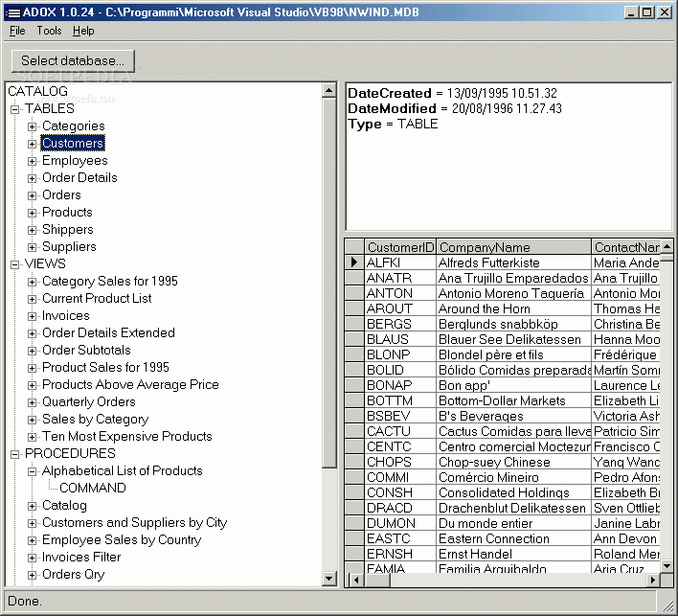Select the Employees table in tree

(x=75, y=161)
